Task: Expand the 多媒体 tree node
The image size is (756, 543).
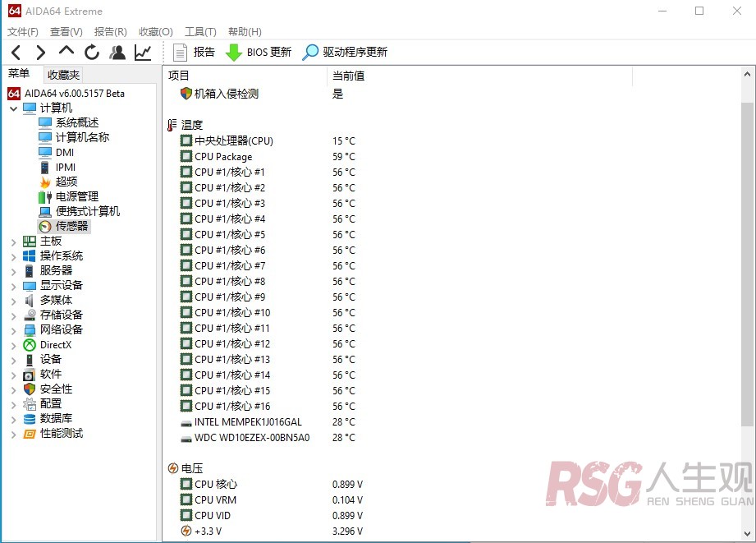Action: click(13, 301)
